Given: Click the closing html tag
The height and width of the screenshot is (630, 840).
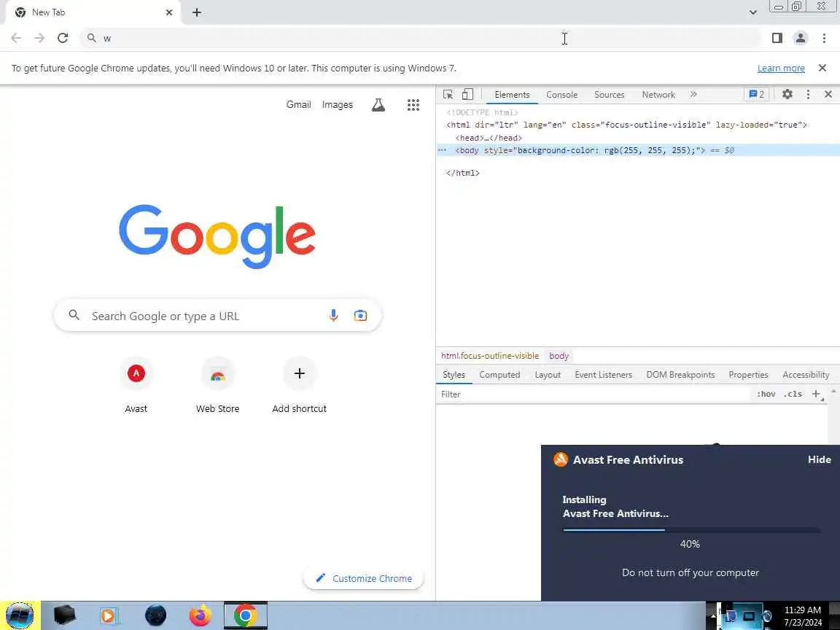Looking at the screenshot, I should pyautogui.click(x=462, y=173).
